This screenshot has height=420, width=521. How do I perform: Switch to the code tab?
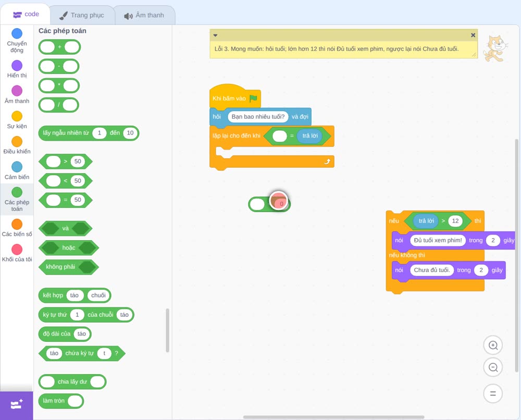pyautogui.click(x=26, y=14)
